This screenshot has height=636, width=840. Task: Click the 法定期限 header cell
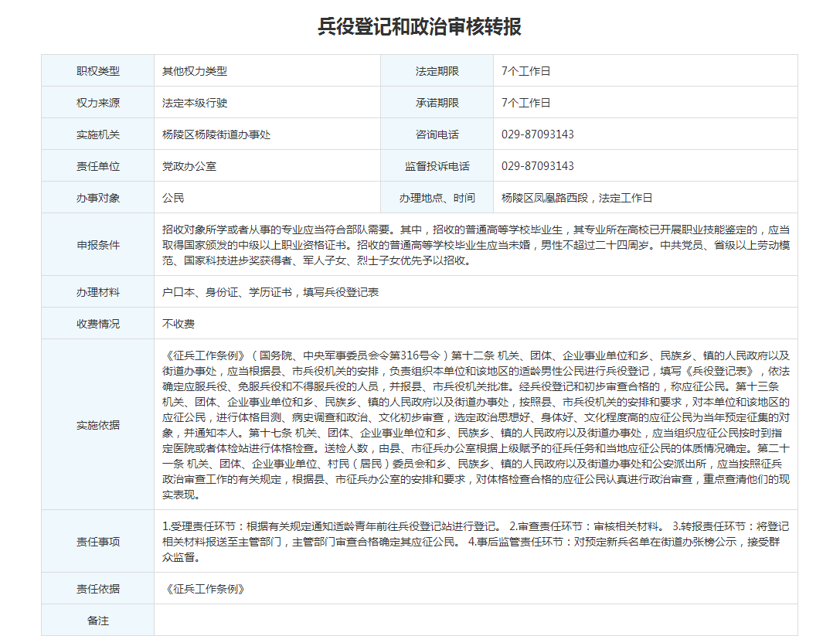437,71
